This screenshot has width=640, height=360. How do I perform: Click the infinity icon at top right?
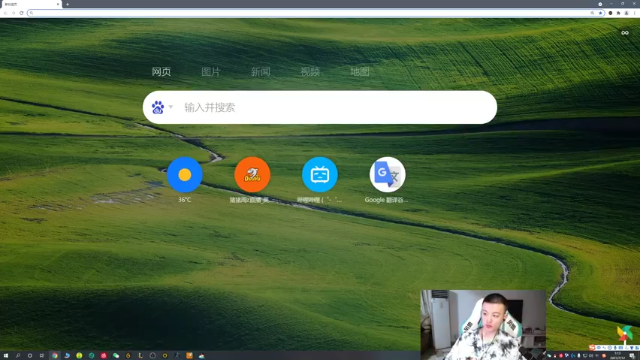pos(625,33)
